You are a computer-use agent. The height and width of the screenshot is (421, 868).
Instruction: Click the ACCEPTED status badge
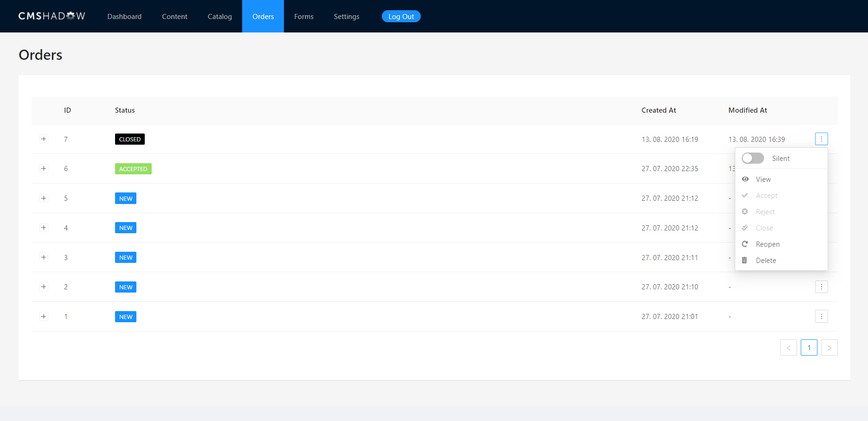point(133,169)
